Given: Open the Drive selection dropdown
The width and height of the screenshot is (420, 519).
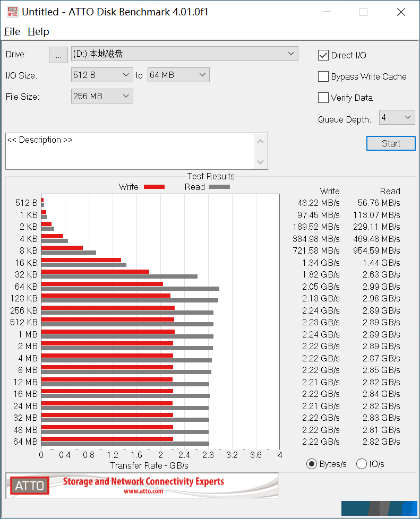Looking at the screenshot, I should (184, 54).
